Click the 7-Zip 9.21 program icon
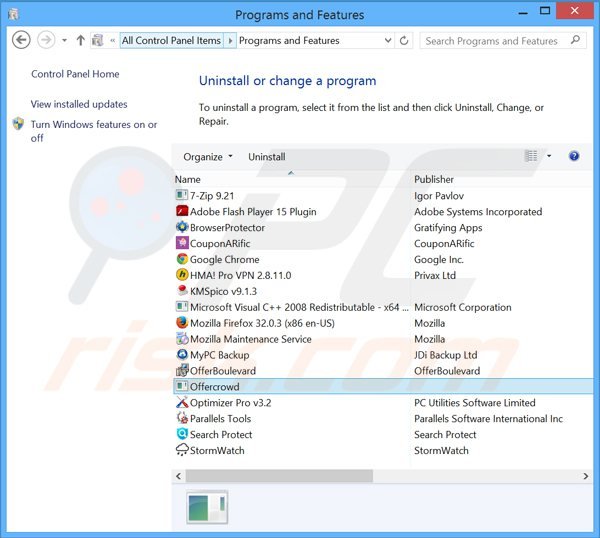The width and height of the screenshot is (600, 538). 182,196
